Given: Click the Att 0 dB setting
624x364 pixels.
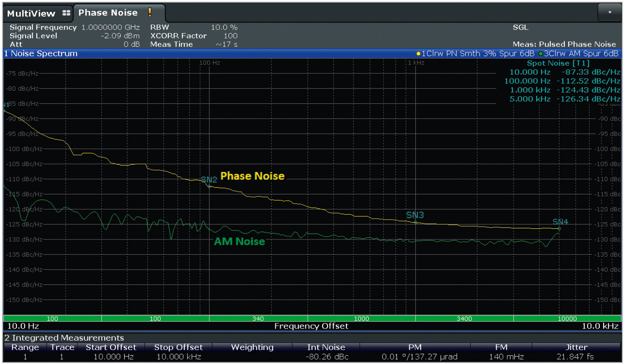Looking at the screenshot, I should coord(74,44).
